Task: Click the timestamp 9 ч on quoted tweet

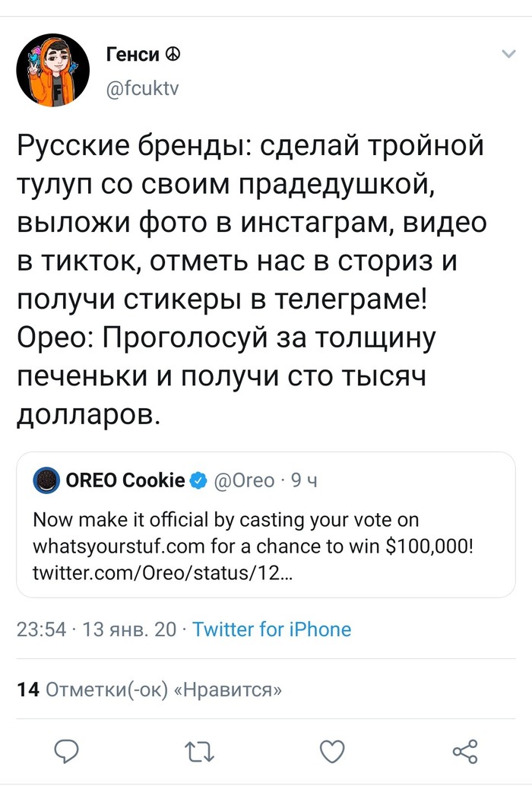Action: click(298, 479)
